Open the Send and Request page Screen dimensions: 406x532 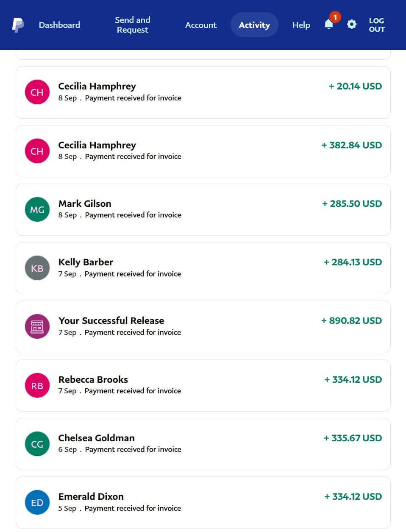pos(133,25)
